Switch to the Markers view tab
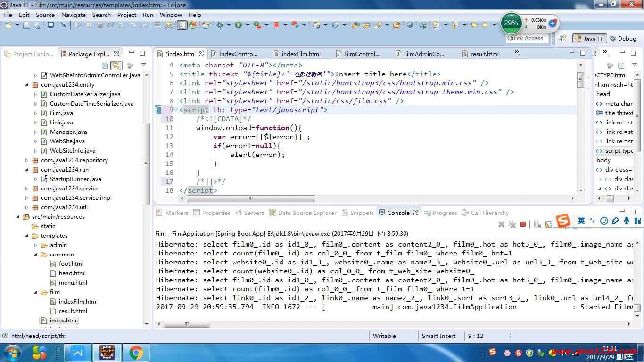Image resolution: width=644 pixels, height=362 pixels. click(x=173, y=213)
